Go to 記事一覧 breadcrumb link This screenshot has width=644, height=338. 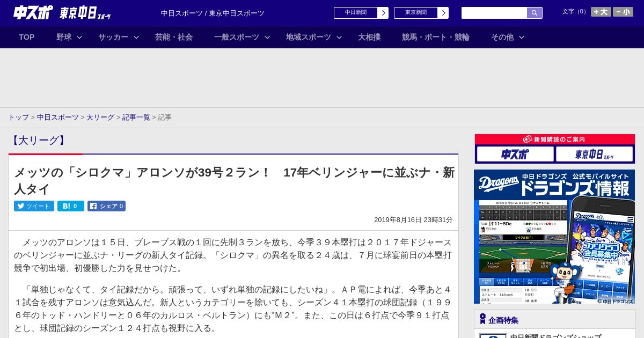[x=136, y=117]
